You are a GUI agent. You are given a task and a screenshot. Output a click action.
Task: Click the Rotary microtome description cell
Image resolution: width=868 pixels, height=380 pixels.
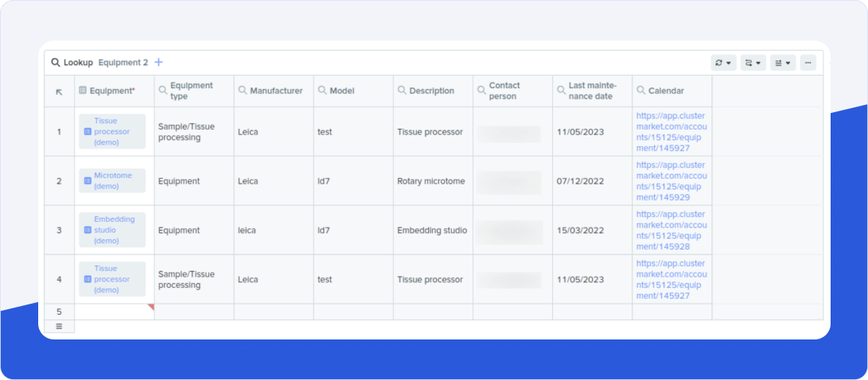point(434,181)
